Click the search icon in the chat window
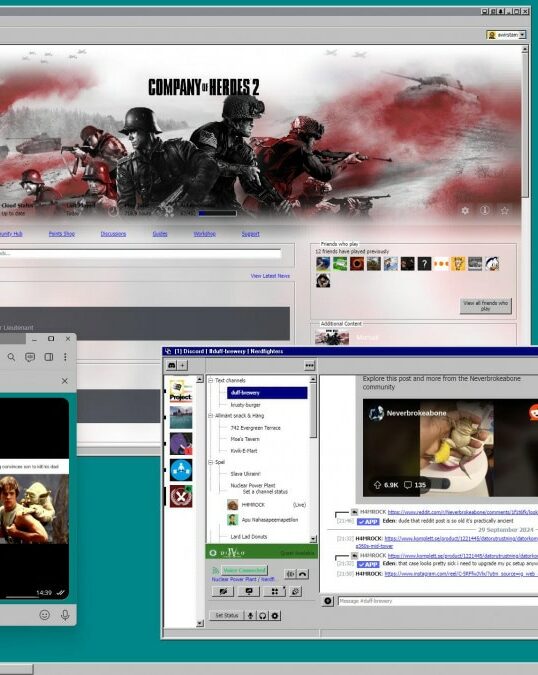 pyautogui.click(x=11, y=357)
